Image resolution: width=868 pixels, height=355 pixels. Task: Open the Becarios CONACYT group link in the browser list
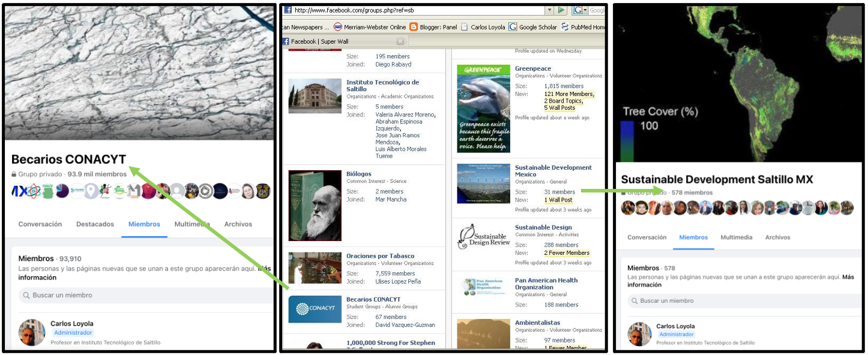click(373, 299)
